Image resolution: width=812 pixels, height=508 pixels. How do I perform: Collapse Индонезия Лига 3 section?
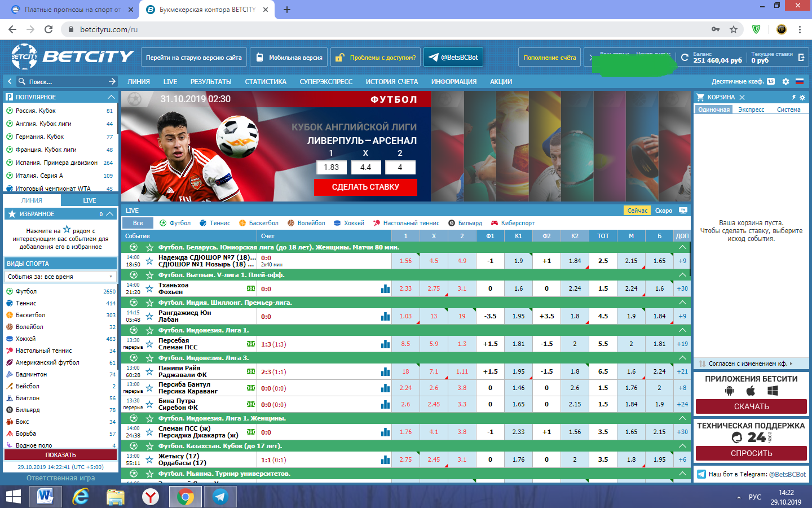click(682, 358)
